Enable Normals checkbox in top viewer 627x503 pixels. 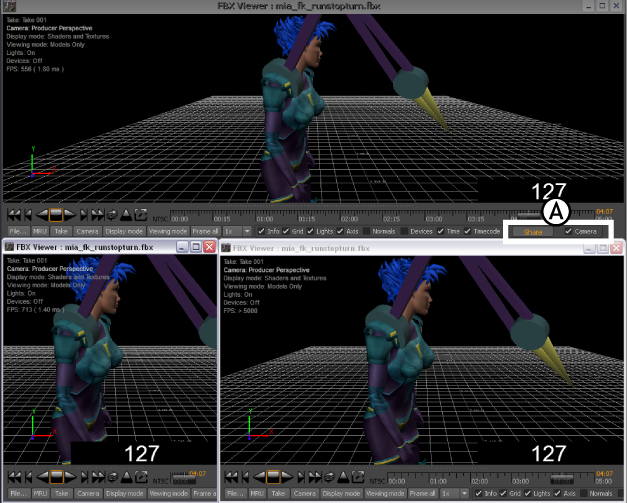coord(366,231)
